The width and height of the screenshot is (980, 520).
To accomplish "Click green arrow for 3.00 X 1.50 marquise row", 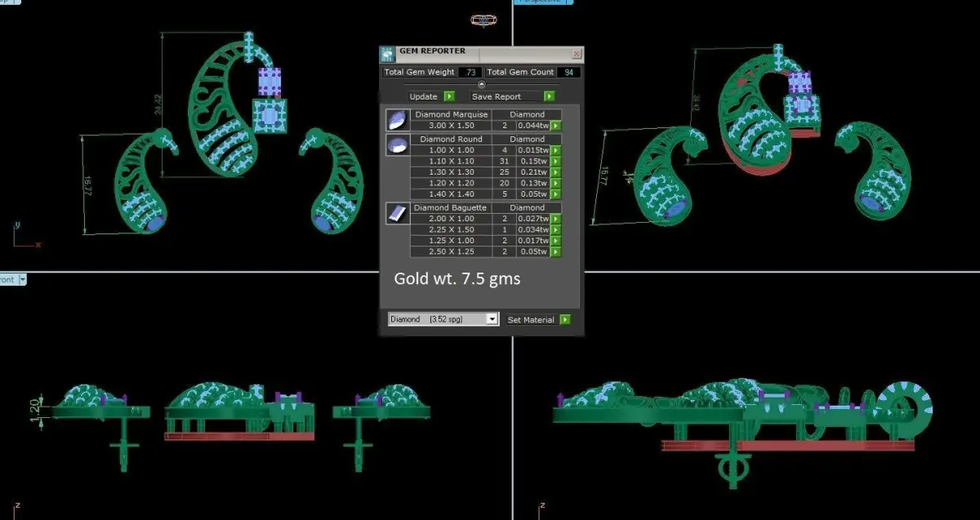I will click(556, 126).
